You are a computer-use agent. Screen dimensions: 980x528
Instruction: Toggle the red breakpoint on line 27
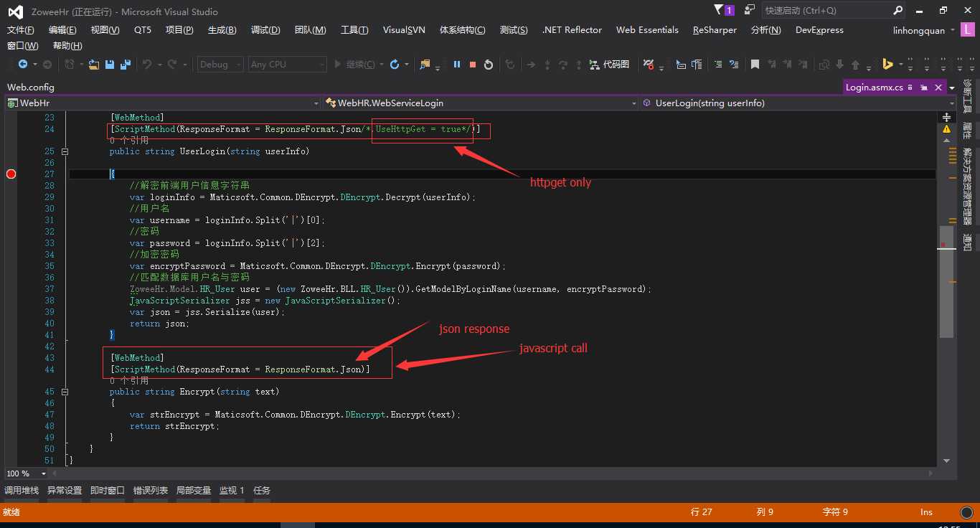11,174
